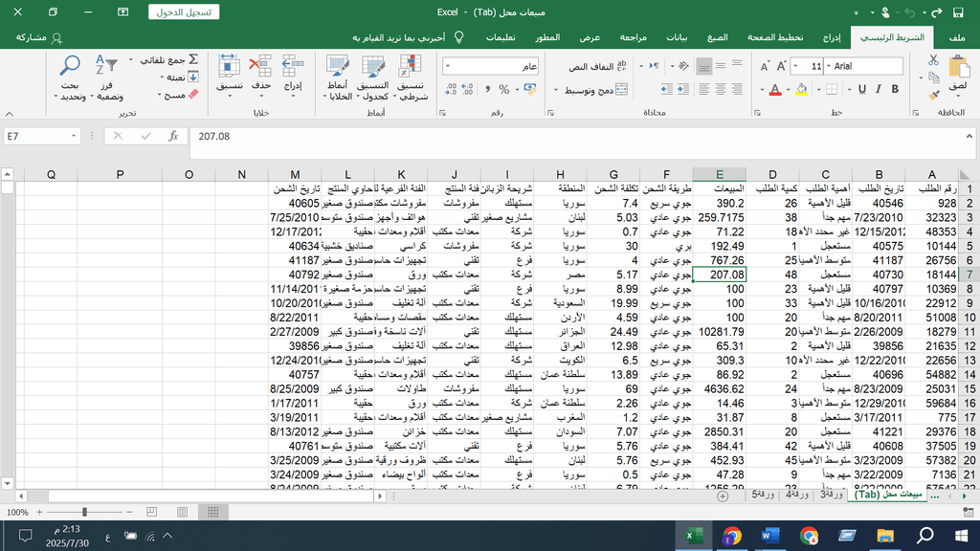980x551 pixels.
Task: Click the Copy icon in clipboard group
Action: coord(934,77)
